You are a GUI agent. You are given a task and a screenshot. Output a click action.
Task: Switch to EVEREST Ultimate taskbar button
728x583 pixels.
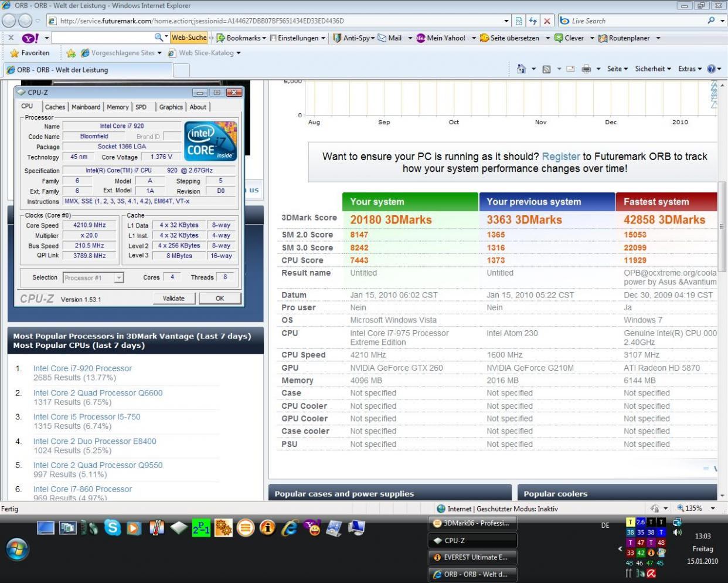[472, 557]
